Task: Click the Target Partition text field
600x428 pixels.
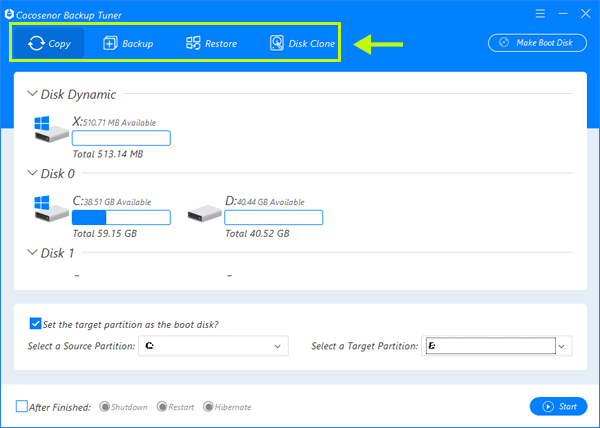Action: tap(491, 346)
